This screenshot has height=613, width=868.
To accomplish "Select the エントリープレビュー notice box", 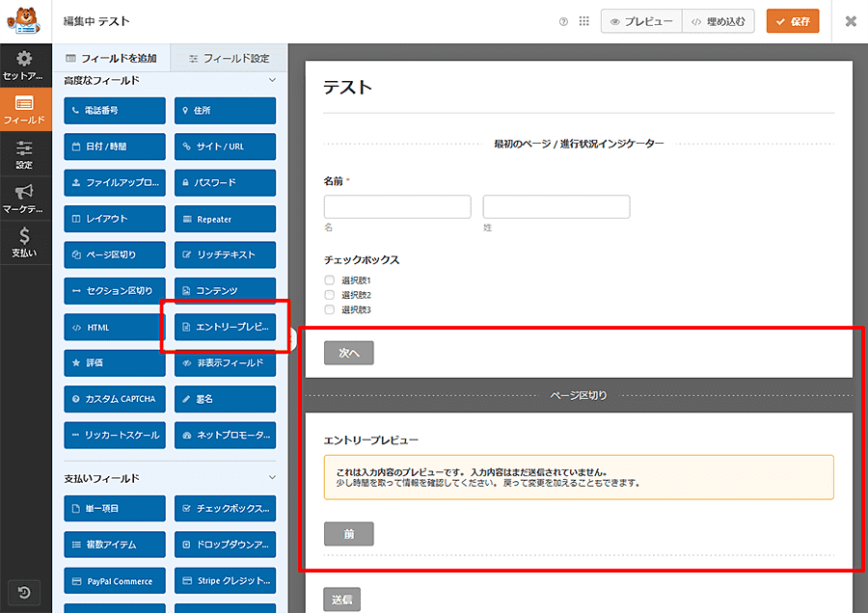I will (x=579, y=477).
